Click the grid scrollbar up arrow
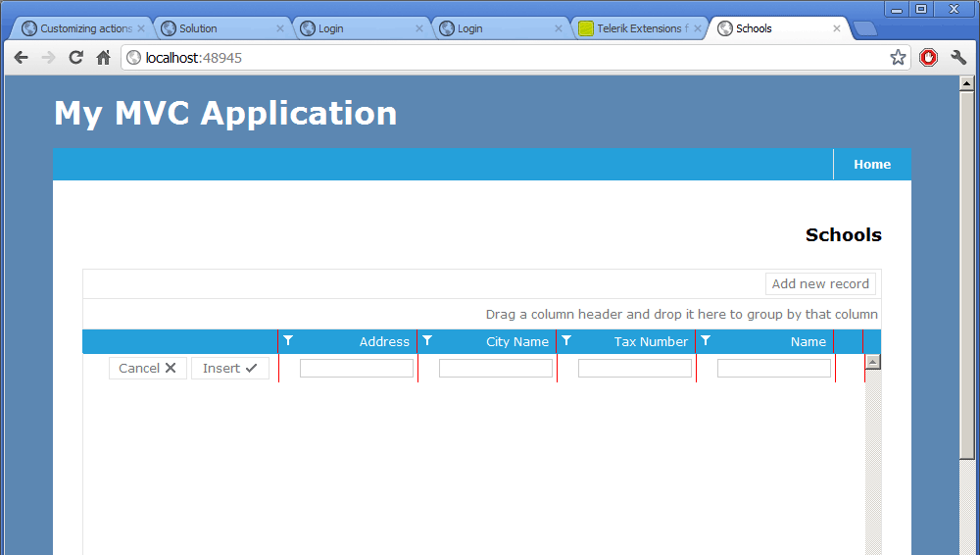 click(872, 362)
